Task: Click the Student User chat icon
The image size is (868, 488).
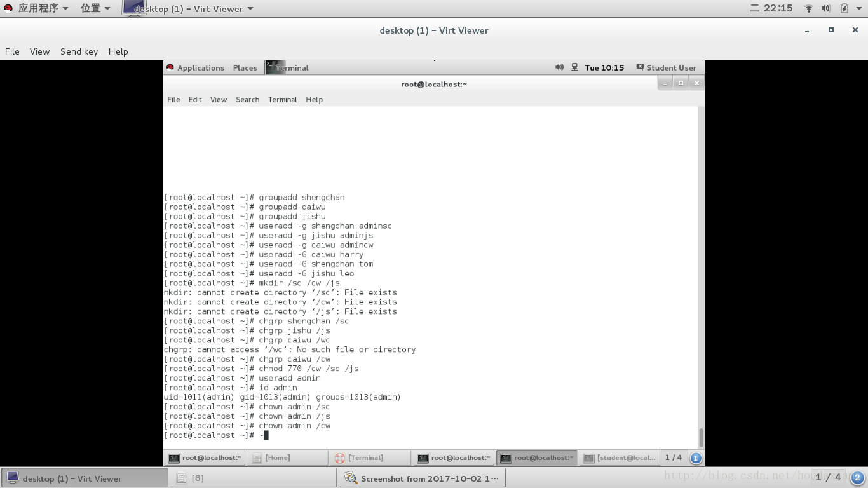Action: pos(640,67)
